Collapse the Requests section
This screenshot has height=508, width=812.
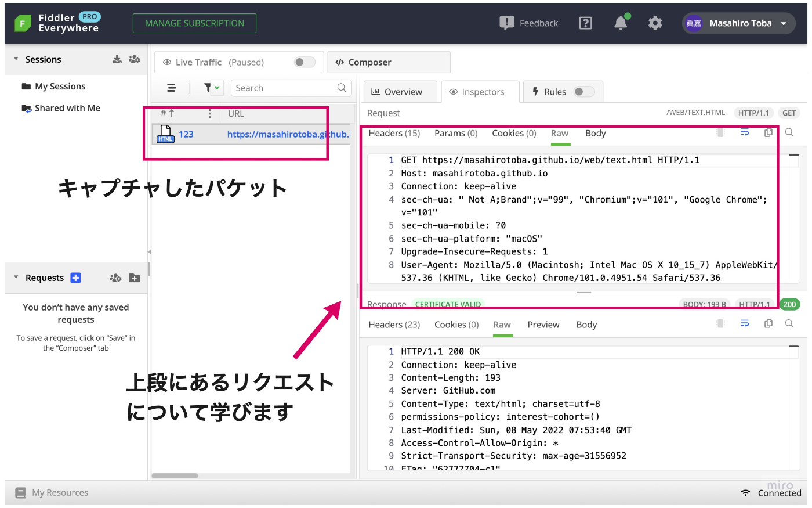pyautogui.click(x=16, y=278)
